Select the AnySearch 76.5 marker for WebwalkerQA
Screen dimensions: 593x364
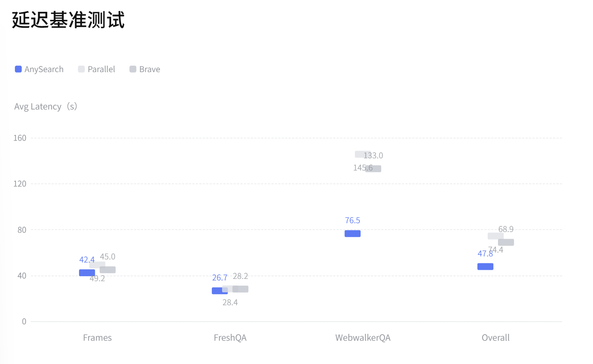(x=353, y=234)
